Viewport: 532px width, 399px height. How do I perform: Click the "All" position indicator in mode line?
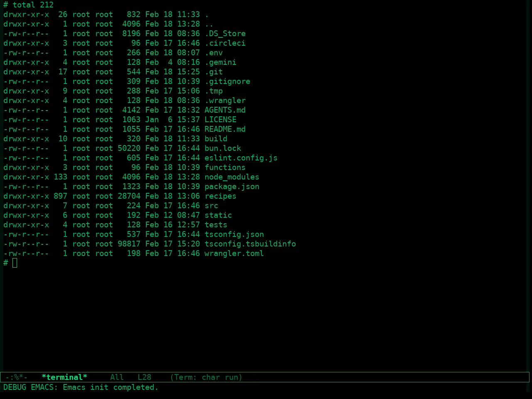117,377
